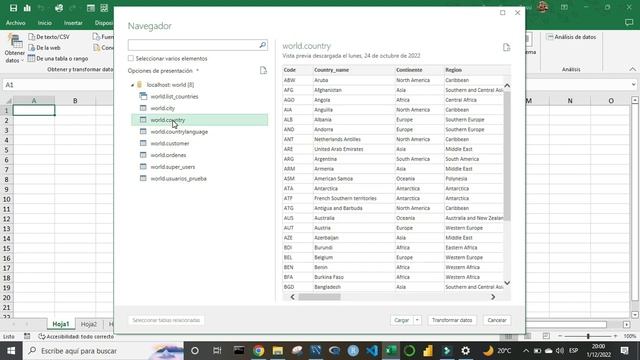Viewport: 640px width, 360px height.
Task: Click Seleccionar tablas relacionadas button
Action: click(x=166, y=320)
